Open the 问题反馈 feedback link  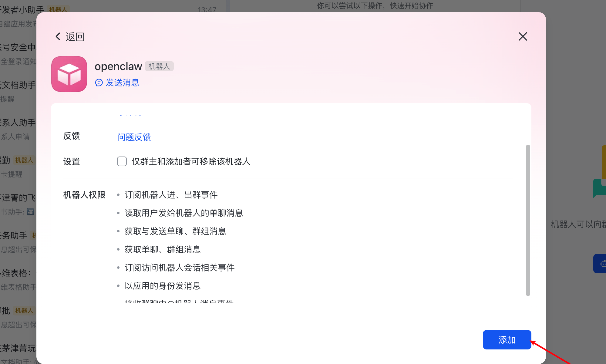coord(134,137)
